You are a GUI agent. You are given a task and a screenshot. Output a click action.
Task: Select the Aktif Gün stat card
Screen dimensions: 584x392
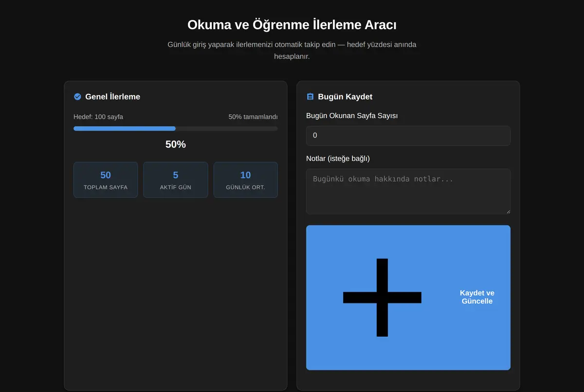point(176,180)
